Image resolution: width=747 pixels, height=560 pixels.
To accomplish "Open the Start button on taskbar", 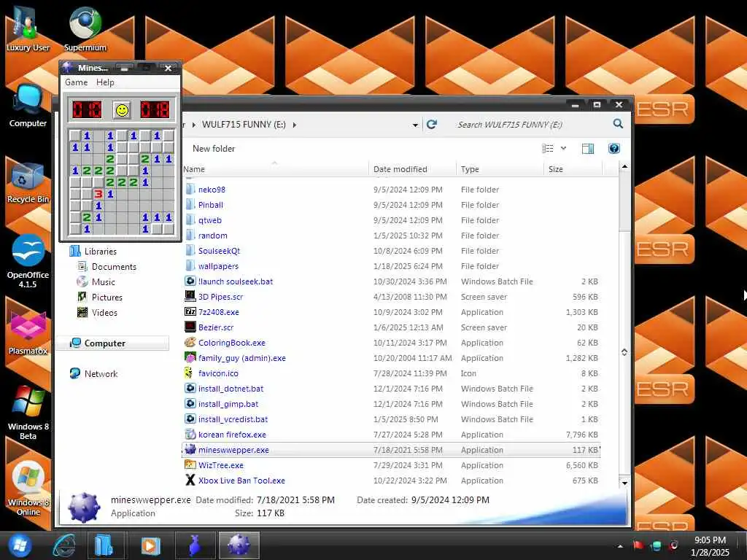I will [x=20, y=545].
